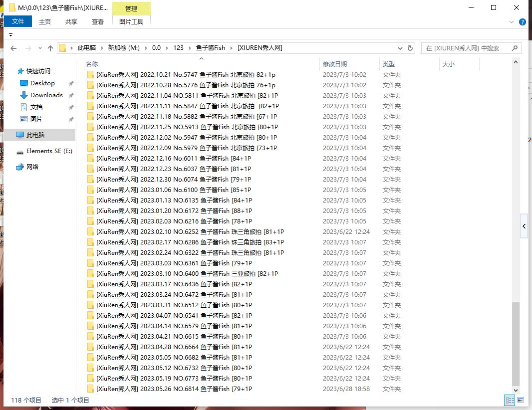
Task: Open the 文件 menu tab
Action: (x=17, y=21)
